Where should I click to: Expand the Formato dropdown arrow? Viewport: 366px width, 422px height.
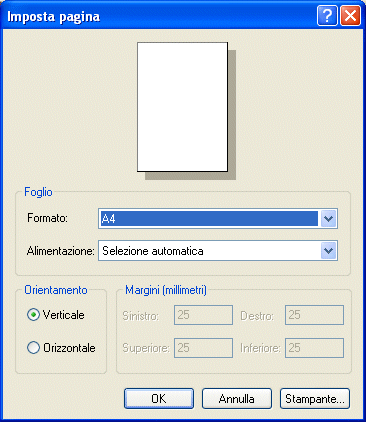click(x=328, y=219)
